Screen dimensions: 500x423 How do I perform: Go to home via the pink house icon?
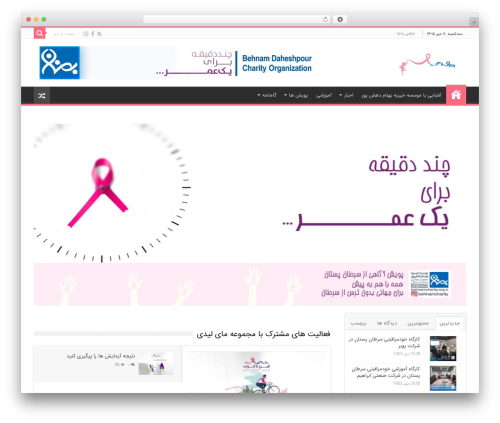(456, 95)
